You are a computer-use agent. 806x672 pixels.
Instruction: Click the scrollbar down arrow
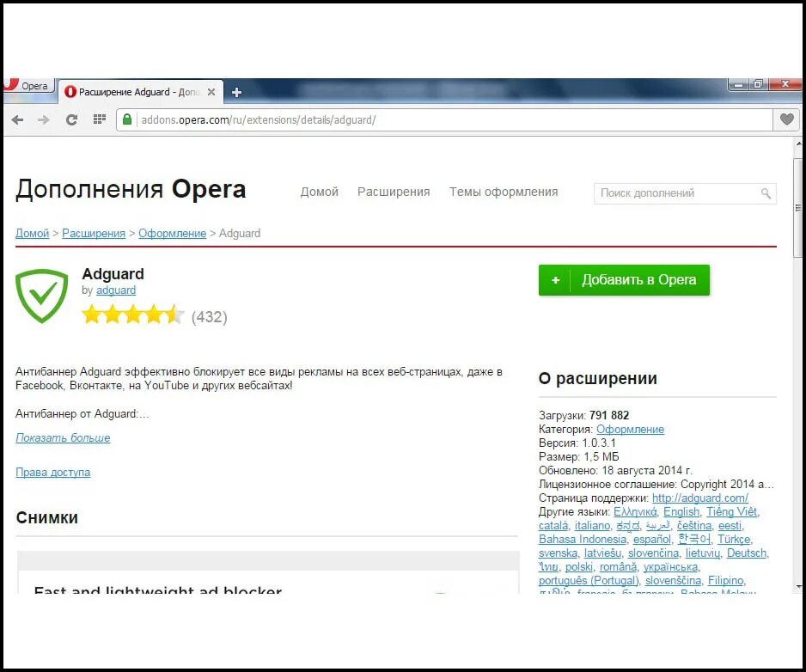click(797, 587)
